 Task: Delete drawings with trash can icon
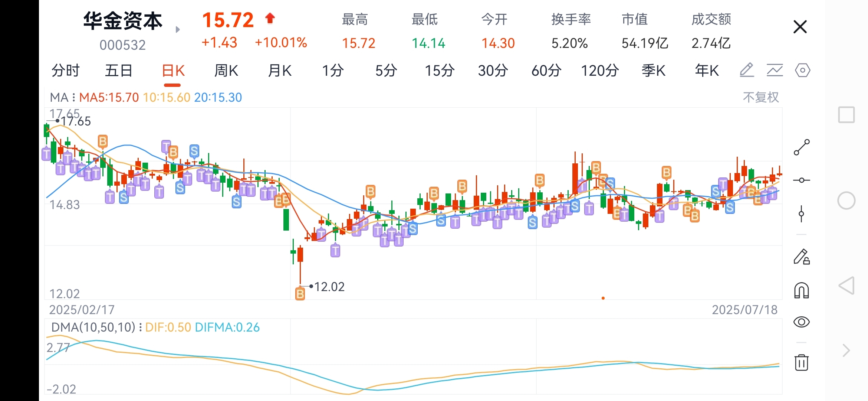pyautogui.click(x=802, y=362)
